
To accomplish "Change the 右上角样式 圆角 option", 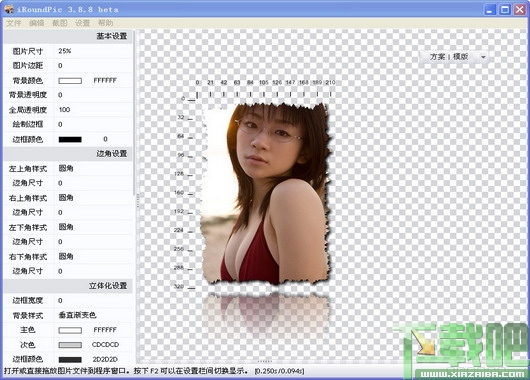I will point(93,198).
